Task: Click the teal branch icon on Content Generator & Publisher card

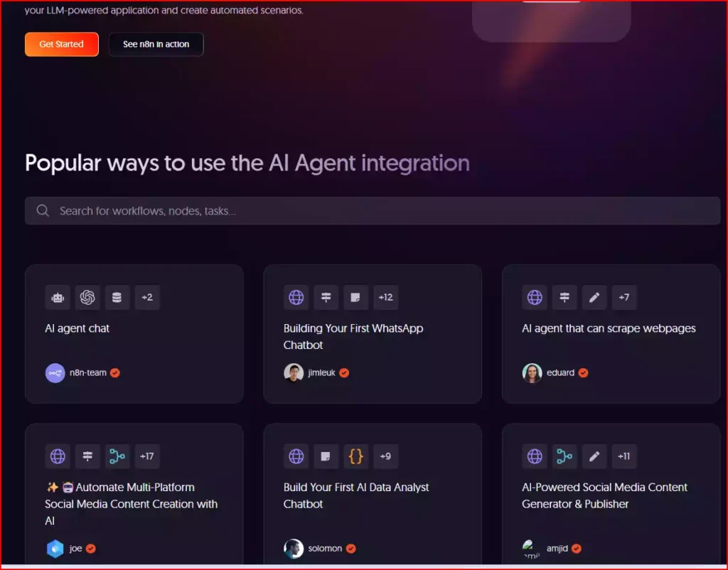Action: click(564, 456)
